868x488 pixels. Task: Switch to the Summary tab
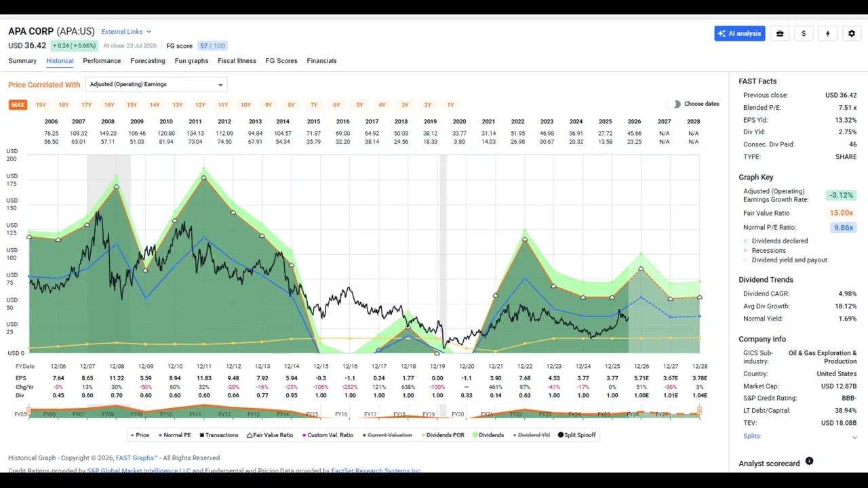click(x=22, y=61)
